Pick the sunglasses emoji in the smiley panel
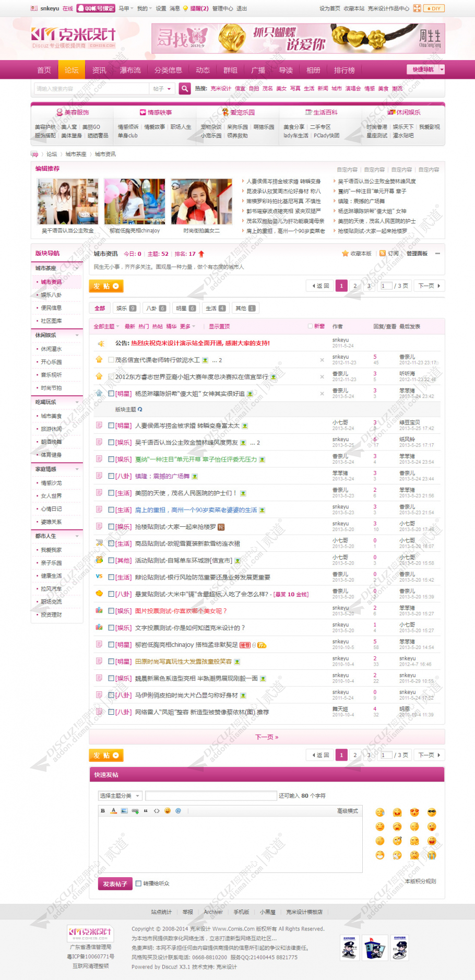 pos(432,812)
